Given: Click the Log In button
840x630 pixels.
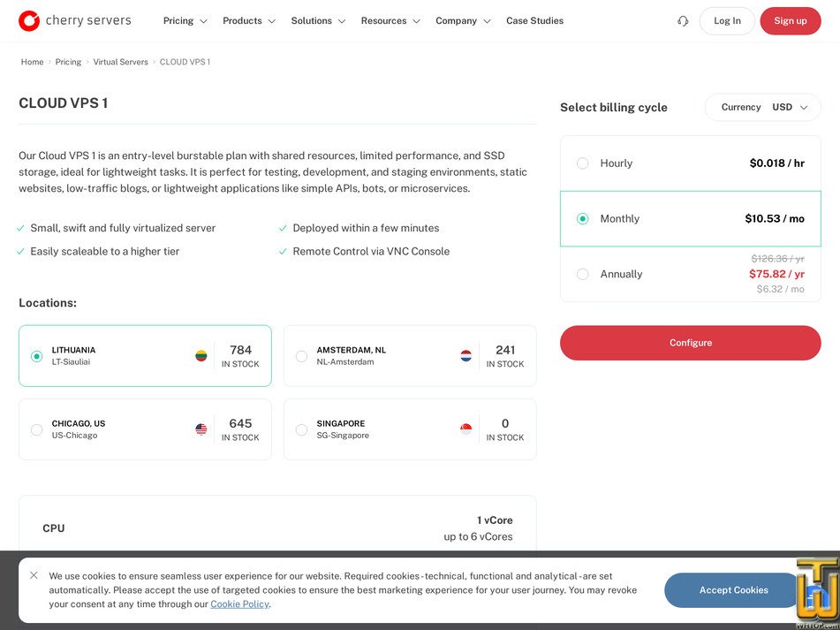Looking at the screenshot, I should point(727,21).
